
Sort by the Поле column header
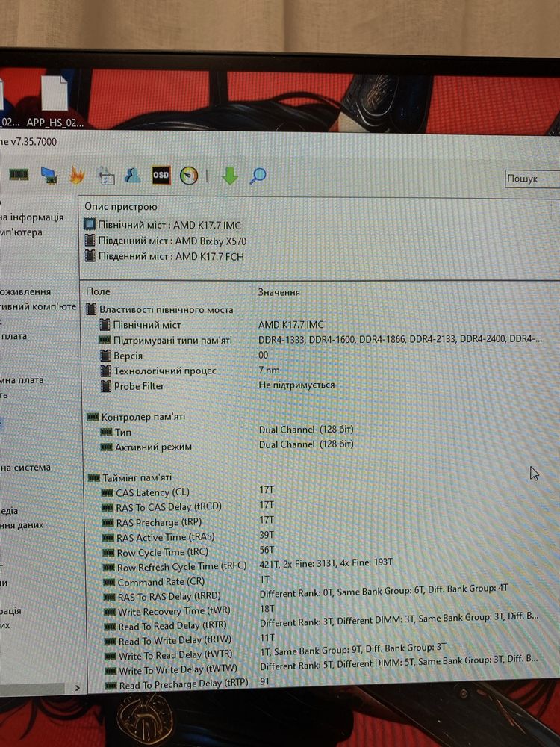click(98, 291)
